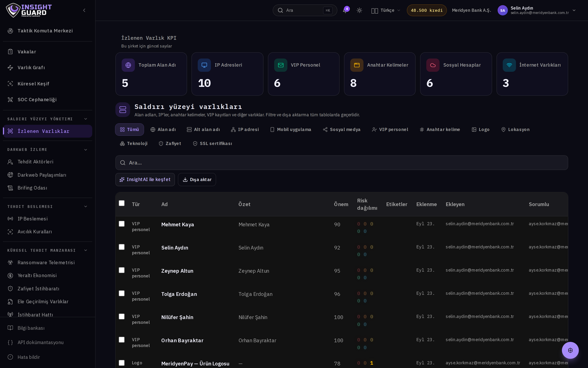The width and height of the screenshot is (588, 368).
Task: Show the Sosyal medya tab
Action: [341, 130]
